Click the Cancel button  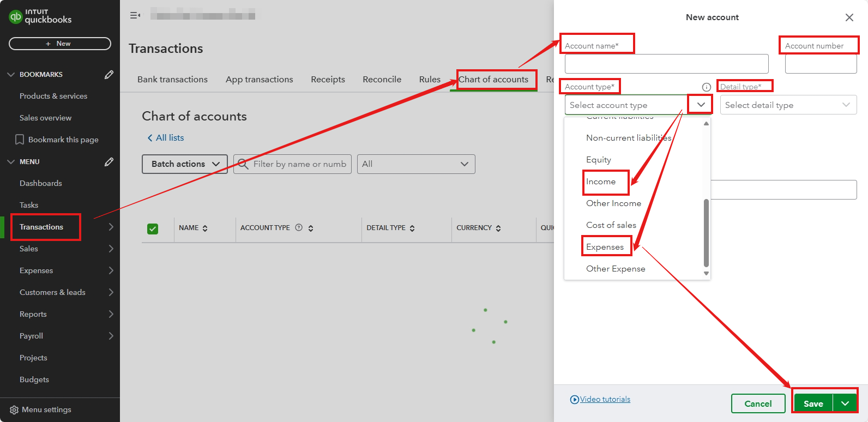pos(758,403)
